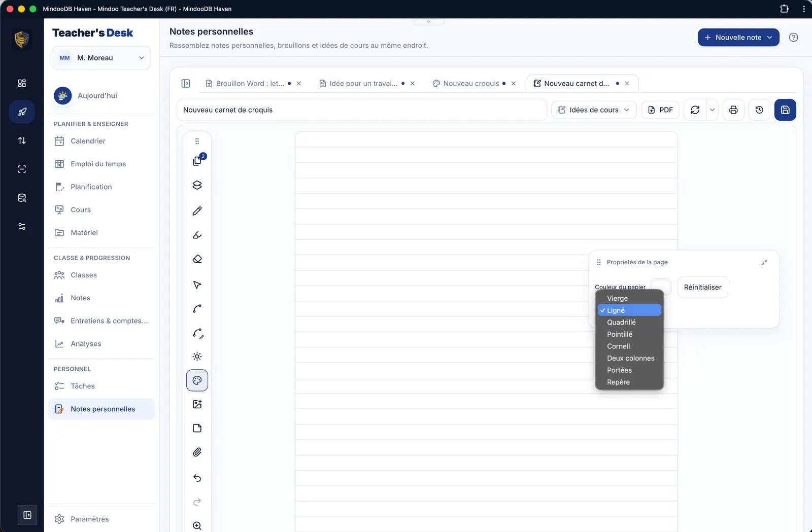Attach a file with paperclip tool
The image size is (812, 532).
[197, 452]
